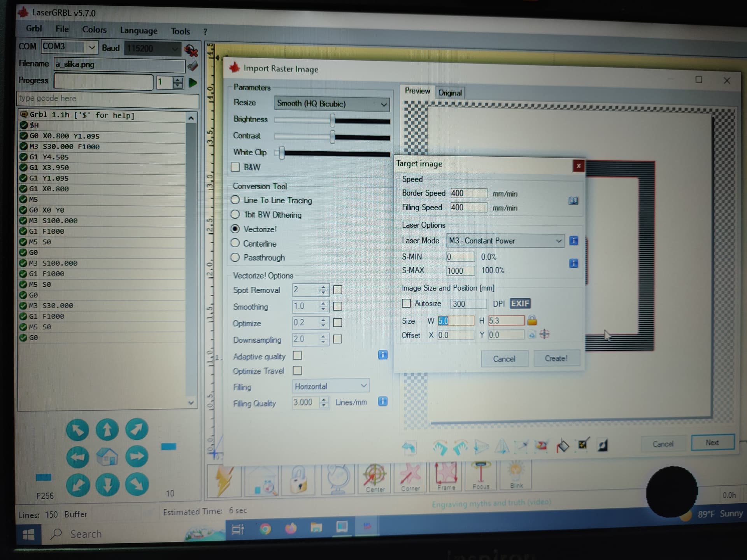Click the Brightness slider handle
747x560 pixels.
[x=332, y=120]
